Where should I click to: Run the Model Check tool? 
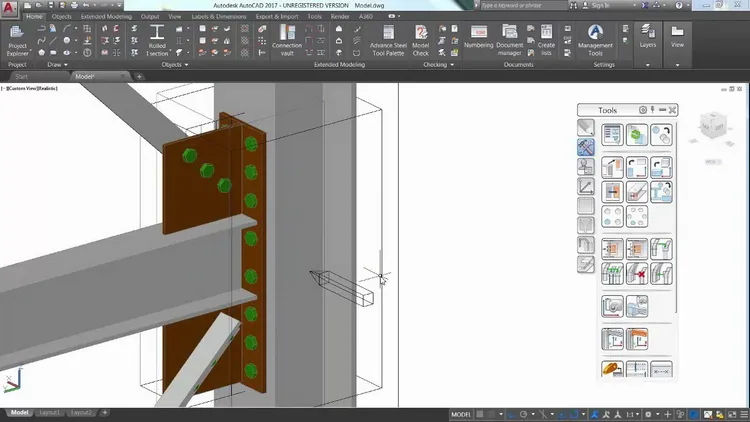[420, 41]
